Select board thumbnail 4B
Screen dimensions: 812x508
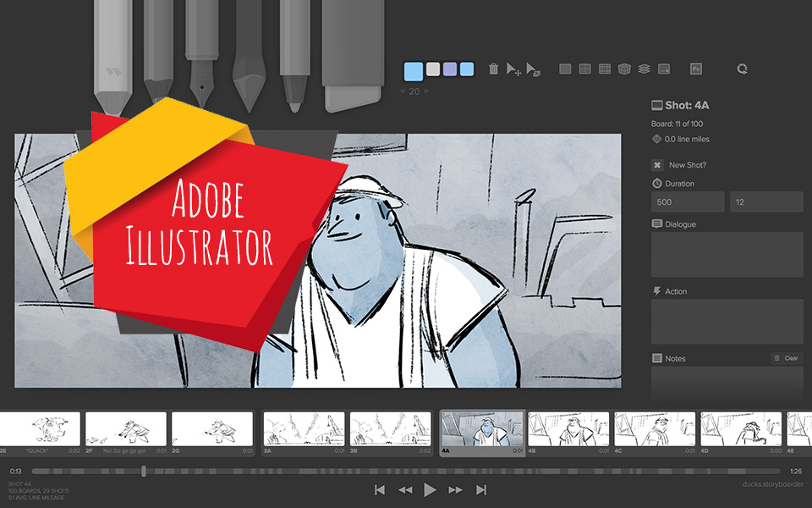(x=568, y=429)
